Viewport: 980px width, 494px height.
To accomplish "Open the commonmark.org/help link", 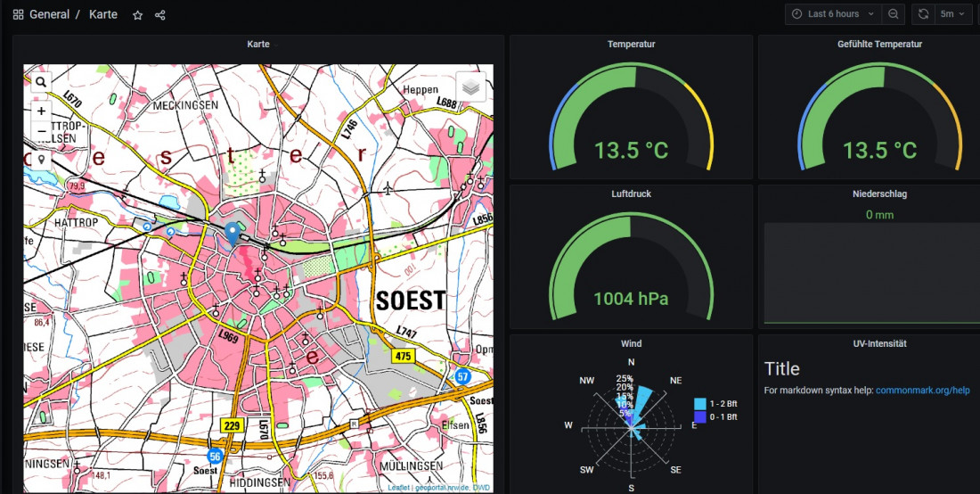I will click(x=922, y=391).
